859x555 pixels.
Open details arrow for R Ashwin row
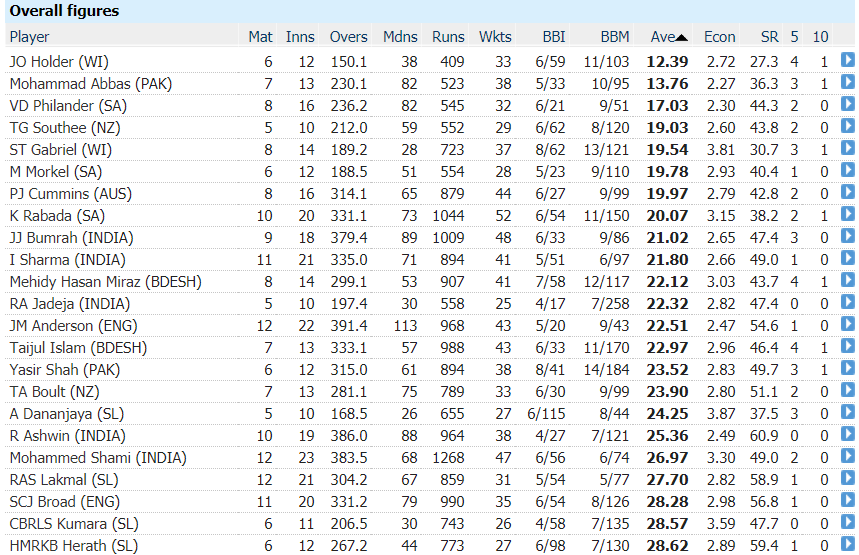click(847, 433)
